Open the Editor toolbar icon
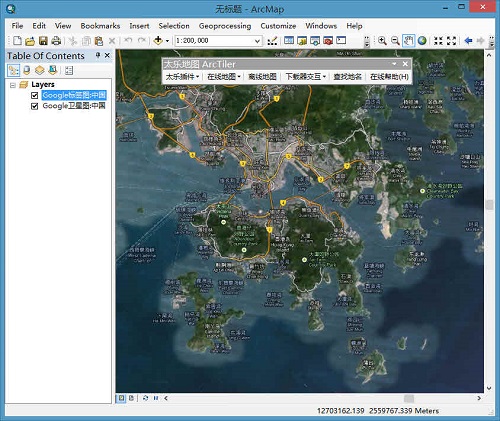Viewport: 500px width, 421px height. point(272,41)
